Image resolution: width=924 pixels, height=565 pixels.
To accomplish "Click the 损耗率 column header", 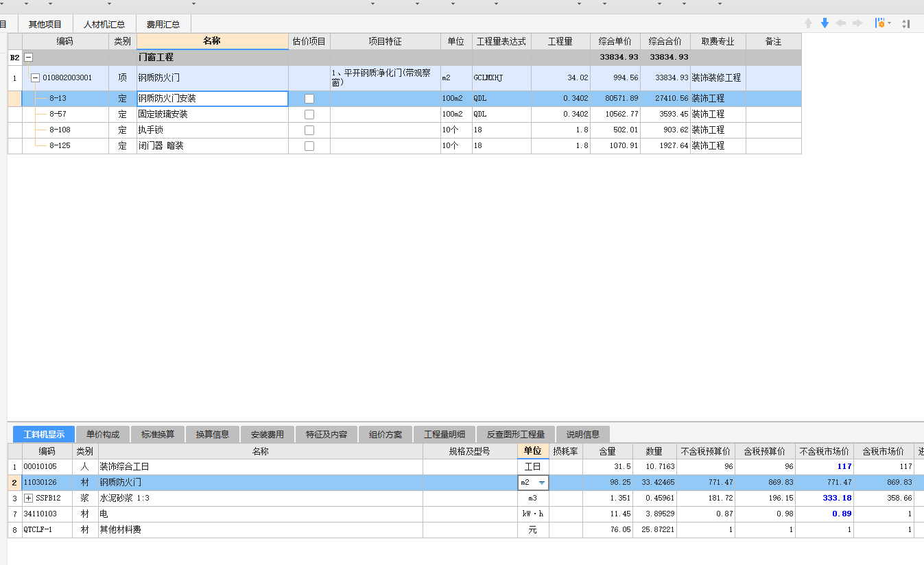I will [x=566, y=451].
